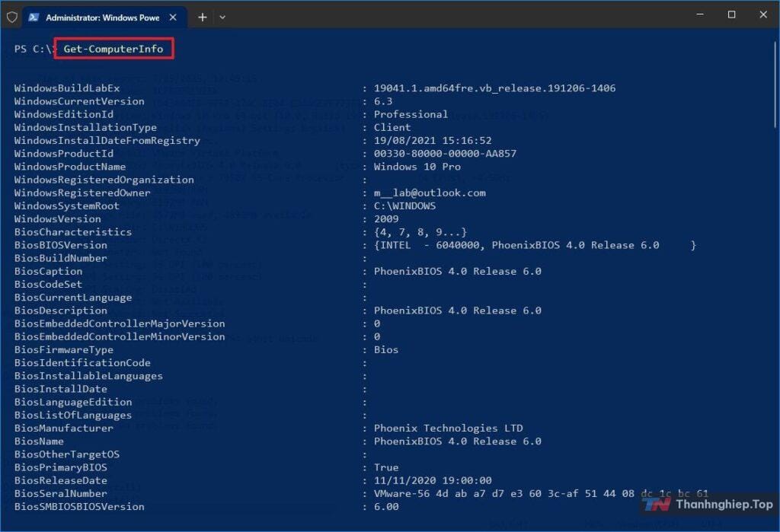Viewport: 780px width, 532px height.
Task: Click the BiosIdentificationCode property name
Action: tap(82, 363)
